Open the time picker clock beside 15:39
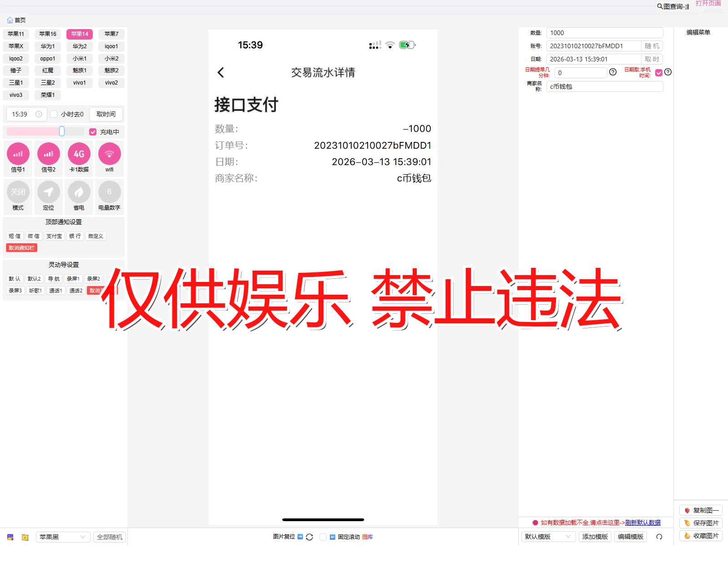 (x=39, y=114)
